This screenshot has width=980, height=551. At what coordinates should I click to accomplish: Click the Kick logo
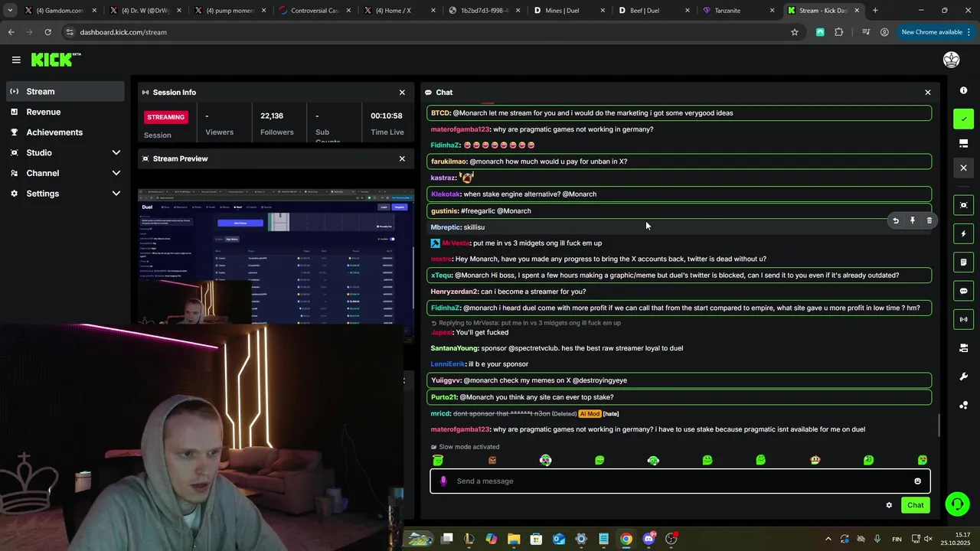(56, 60)
